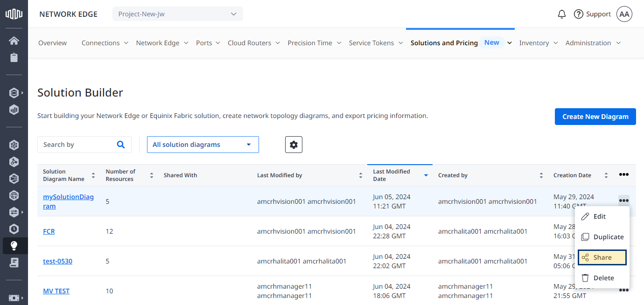Click the resource count 12 in FCR row
Screen dimensions: 644x305
tap(109, 231)
